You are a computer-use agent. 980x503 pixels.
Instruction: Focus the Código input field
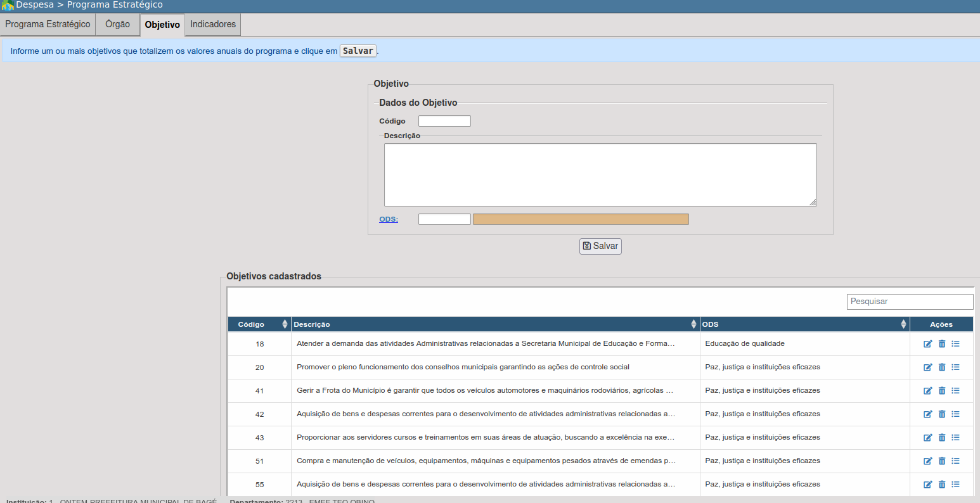(444, 121)
